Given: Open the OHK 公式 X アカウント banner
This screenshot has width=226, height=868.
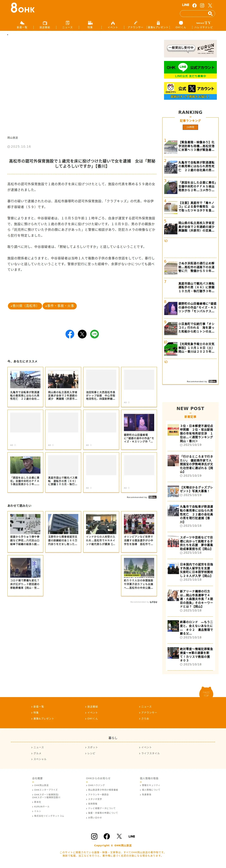Looking at the screenshot, I should pyautogui.click(x=190, y=91).
